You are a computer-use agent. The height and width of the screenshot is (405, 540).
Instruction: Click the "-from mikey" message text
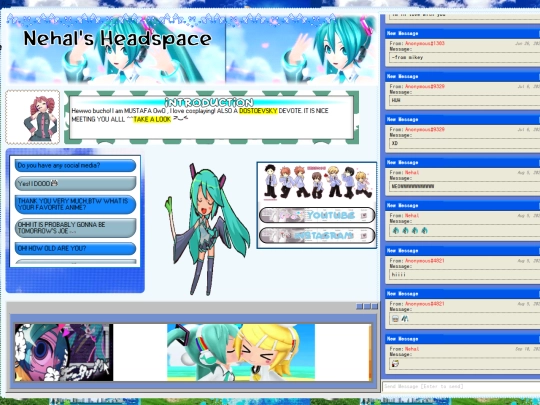[407, 58]
